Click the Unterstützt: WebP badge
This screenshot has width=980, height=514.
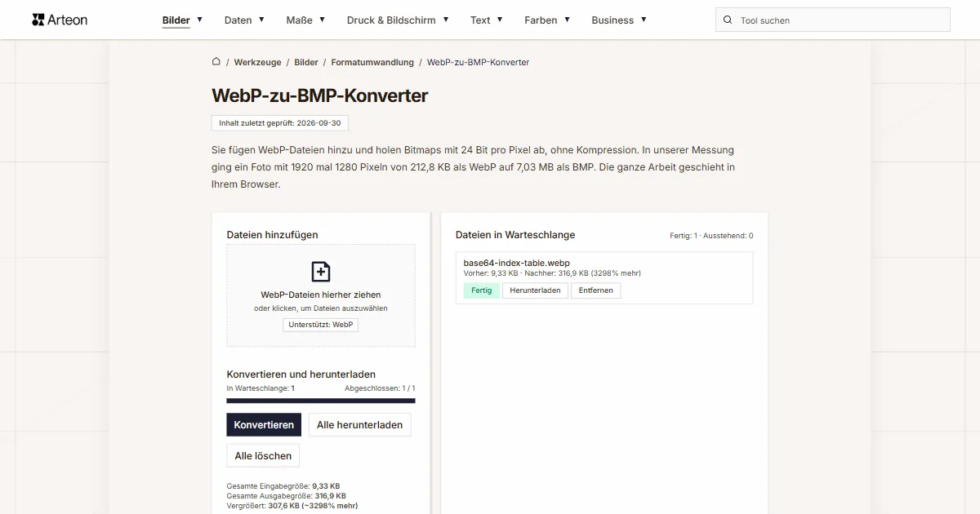click(321, 325)
